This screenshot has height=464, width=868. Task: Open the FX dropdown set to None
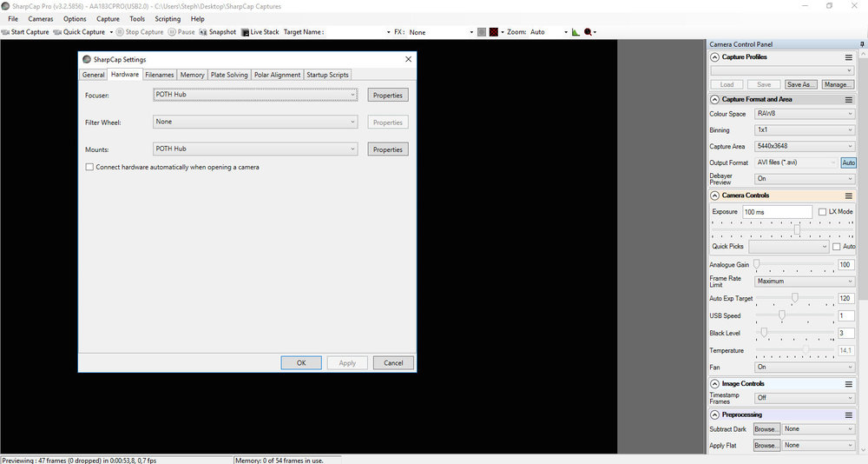coord(471,32)
